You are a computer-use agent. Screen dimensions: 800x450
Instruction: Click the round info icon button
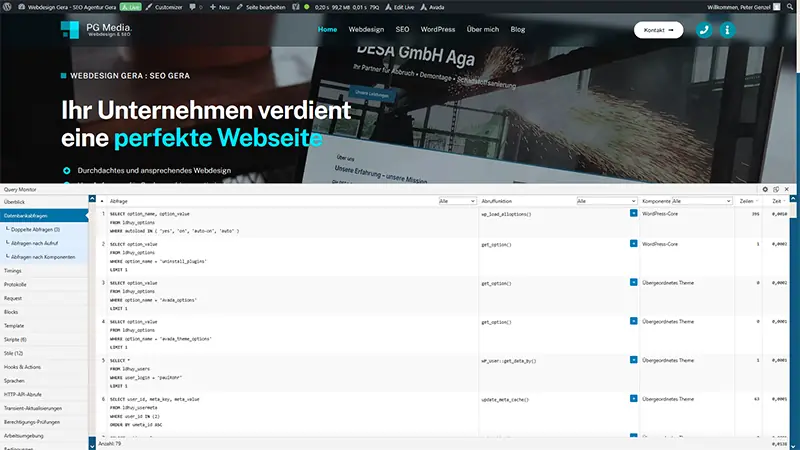pyautogui.click(x=728, y=30)
